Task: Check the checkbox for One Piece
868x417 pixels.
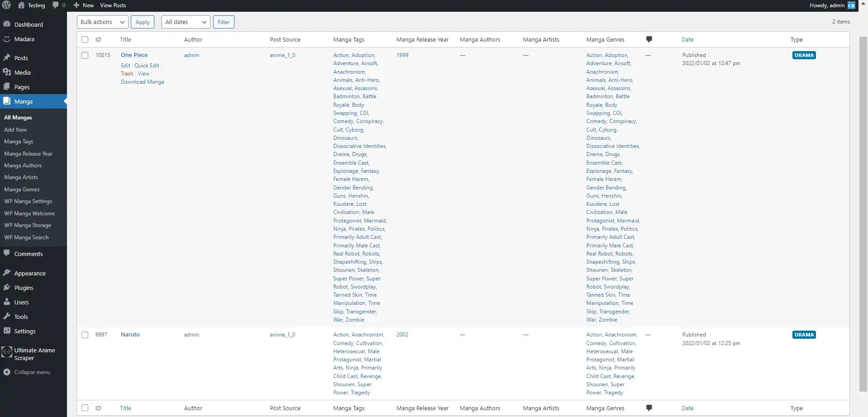Action: pos(85,55)
